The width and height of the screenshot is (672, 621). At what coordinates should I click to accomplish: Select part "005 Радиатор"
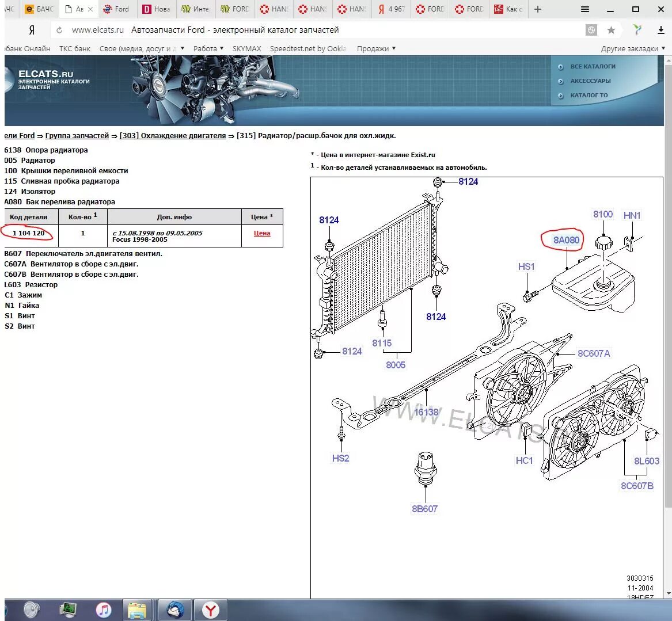(29, 161)
